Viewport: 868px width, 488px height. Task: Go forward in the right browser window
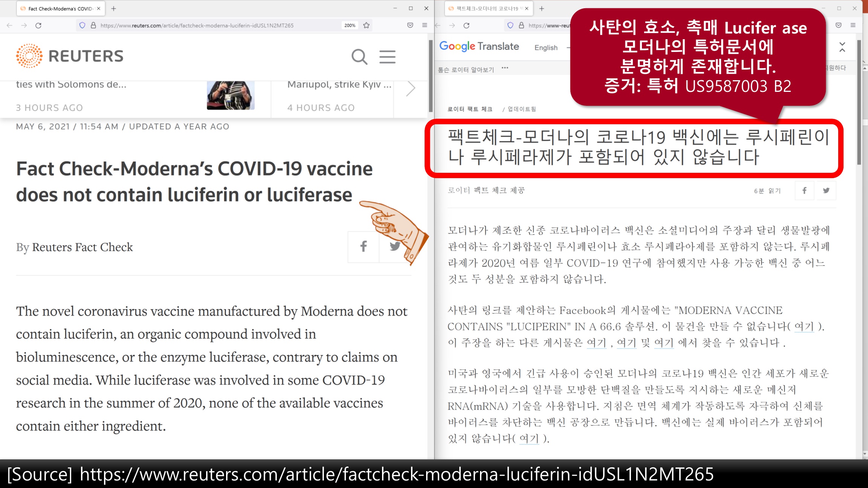tap(452, 25)
